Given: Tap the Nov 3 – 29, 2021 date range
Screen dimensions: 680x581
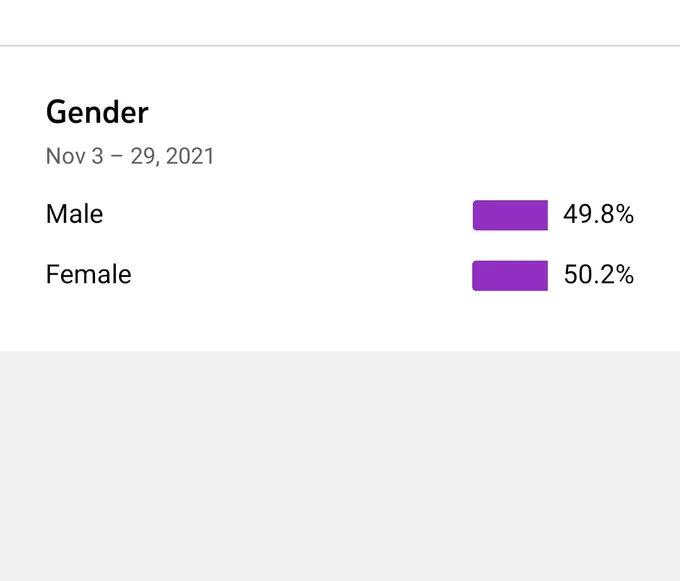Looking at the screenshot, I should pos(130,156).
